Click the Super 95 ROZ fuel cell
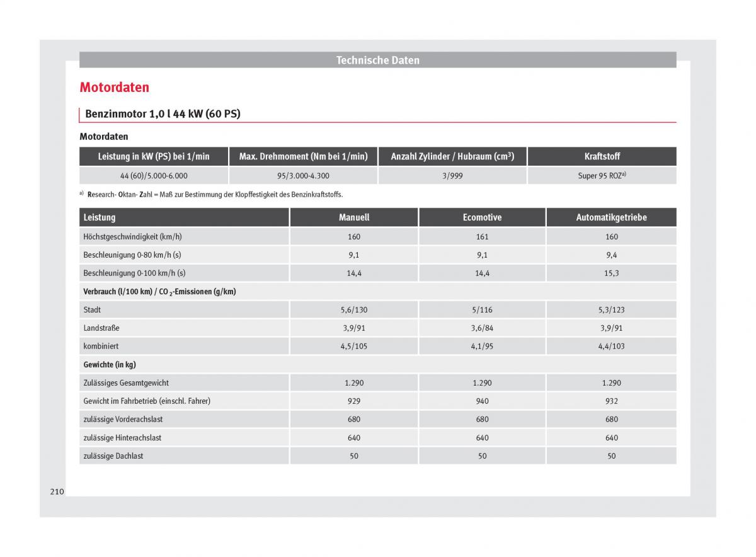This screenshot has height=557, width=756. pyautogui.click(x=602, y=176)
